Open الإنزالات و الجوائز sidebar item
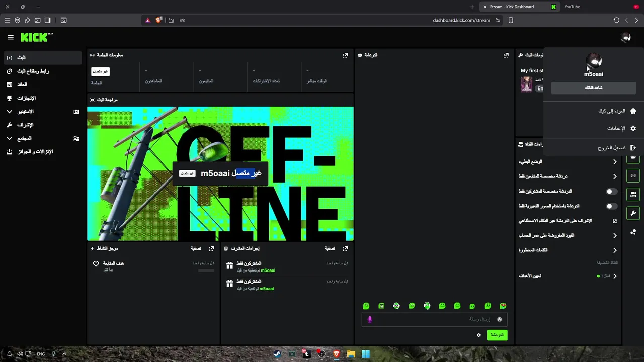644x362 pixels. (43, 151)
